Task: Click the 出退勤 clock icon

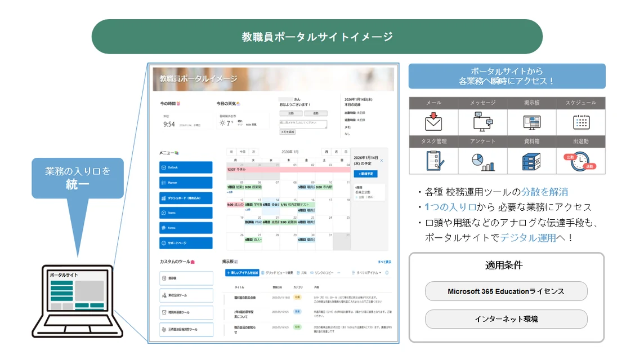Action: tap(580, 162)
